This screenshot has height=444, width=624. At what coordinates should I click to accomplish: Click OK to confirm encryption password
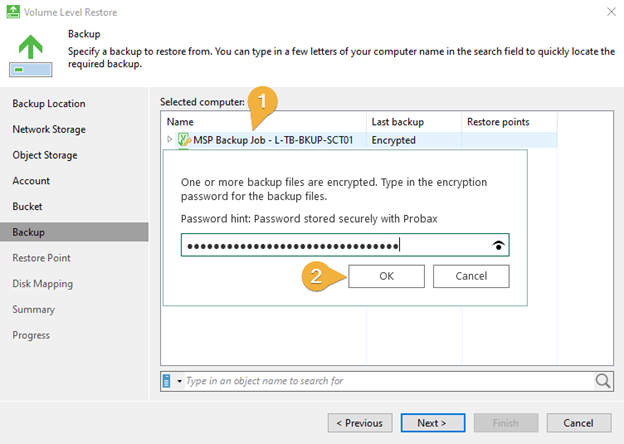click(x=386, y=276)
